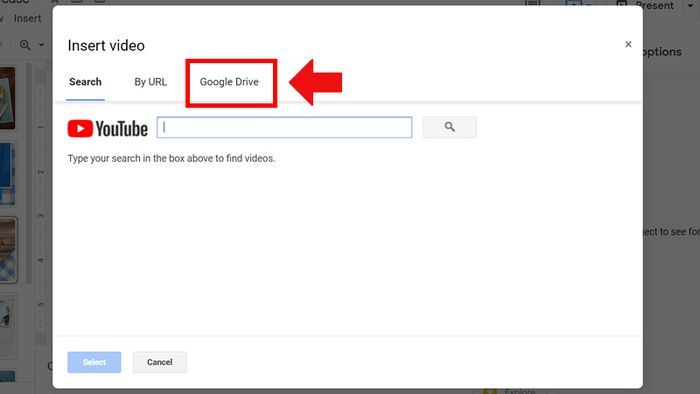Click the Present button in background

(x=653, y=6)
